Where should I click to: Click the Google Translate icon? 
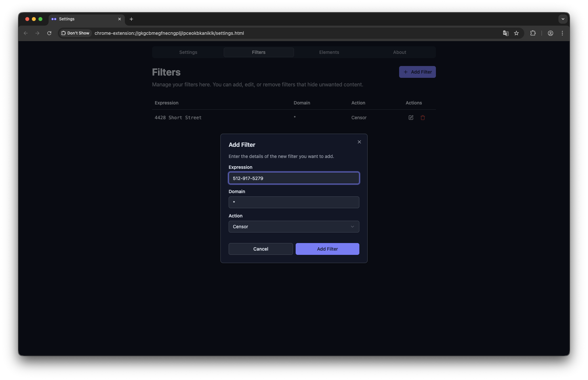tap(506, 33)
